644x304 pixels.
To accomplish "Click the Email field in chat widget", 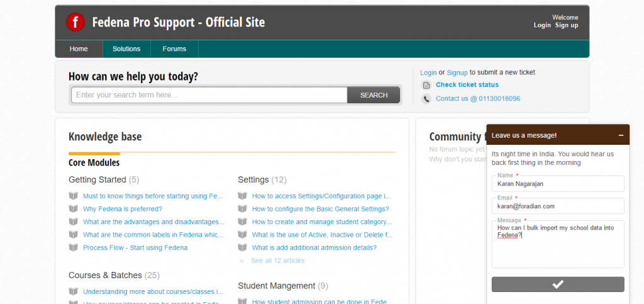I will point(558,206).
